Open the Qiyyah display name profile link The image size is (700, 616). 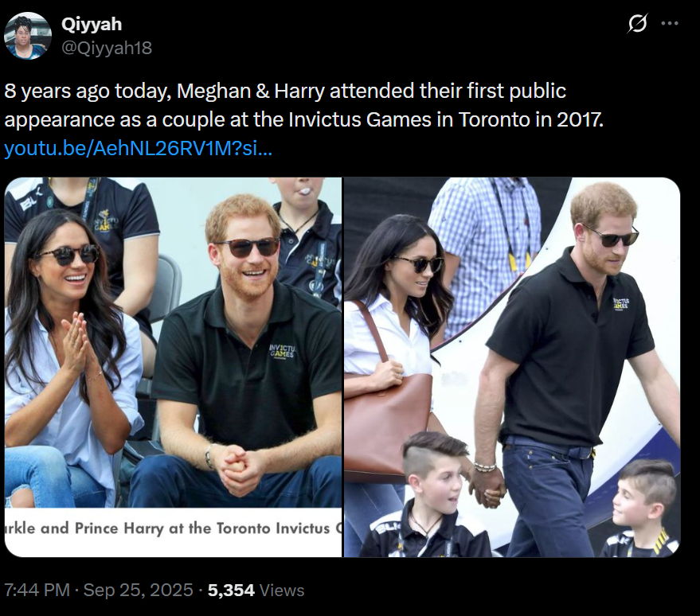92,24
